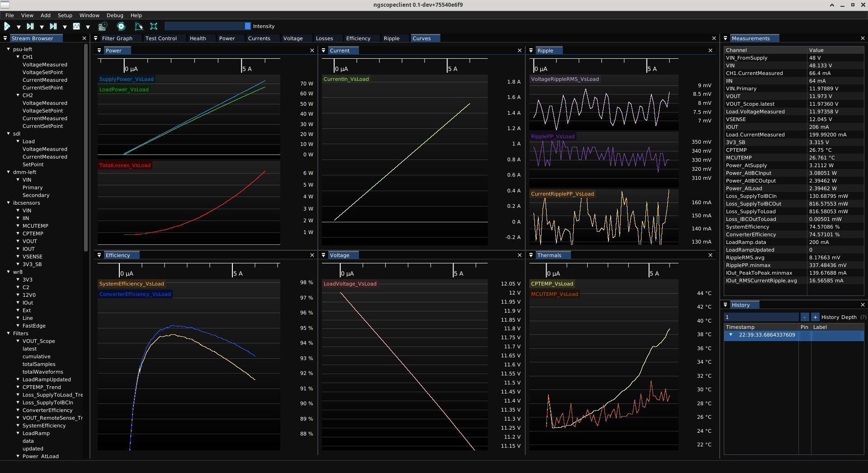Open the Ripple plot panel menu icon
The height and width of the screenshot is (473, 868).
[x=531, y=51]
